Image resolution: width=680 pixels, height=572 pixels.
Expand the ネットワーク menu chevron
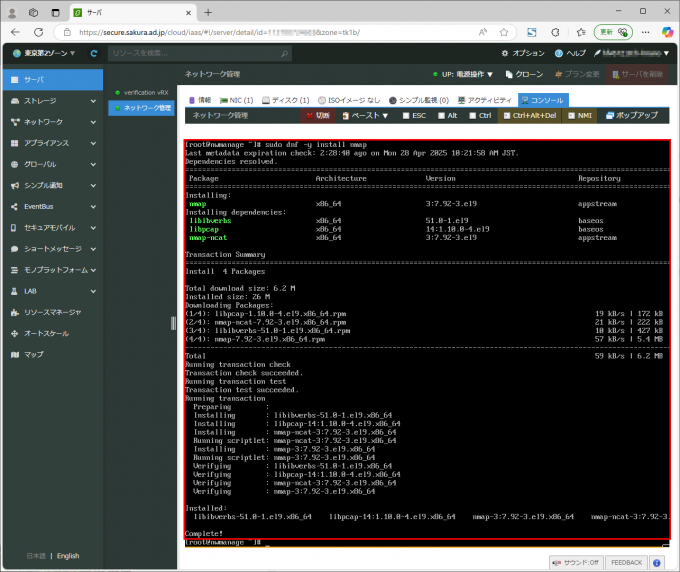click(93, 122)
